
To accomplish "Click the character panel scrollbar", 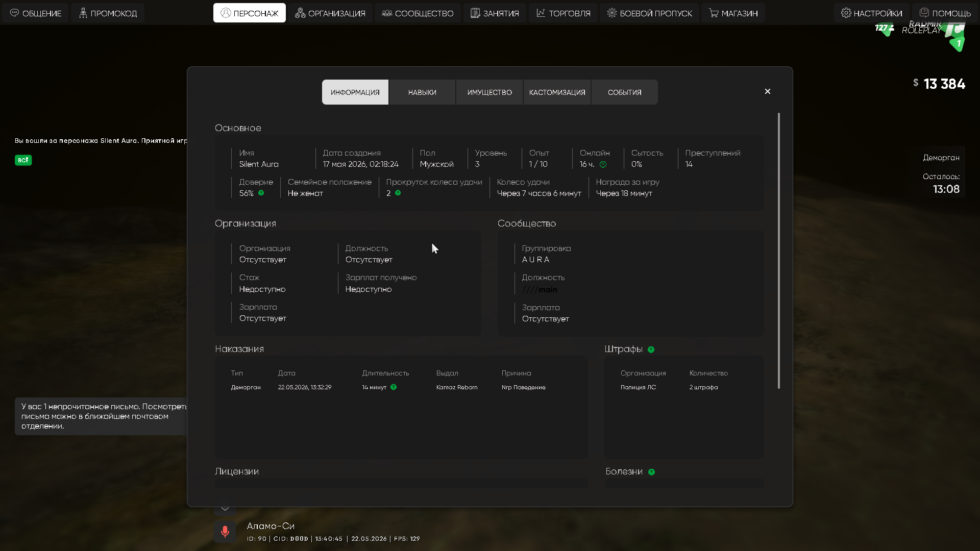I will pyautogui.click(x=779, y=251).
